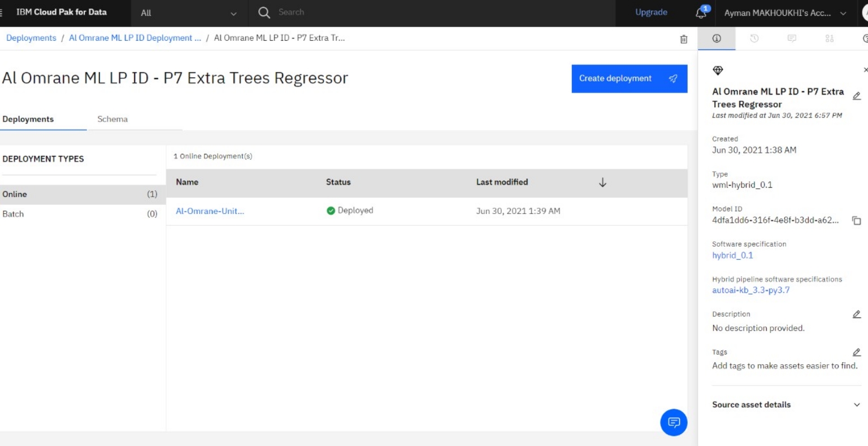Open the comments panel icon
This screenshot has height=446, width=868.
coord(792,38)
